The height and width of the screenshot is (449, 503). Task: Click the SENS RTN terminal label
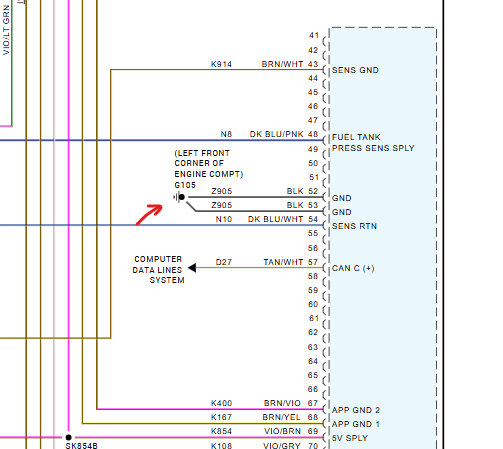pyautogui.click(x=354, y=226)
